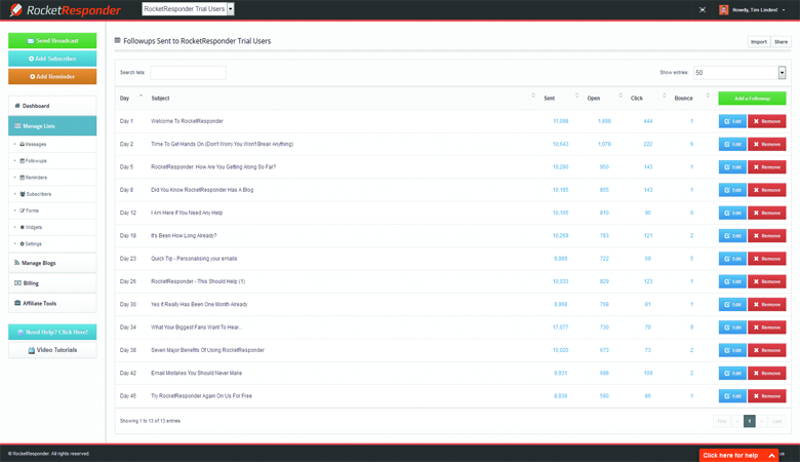
Task: Click the fullscreen arrows icon in header
Action: (702, 10)
